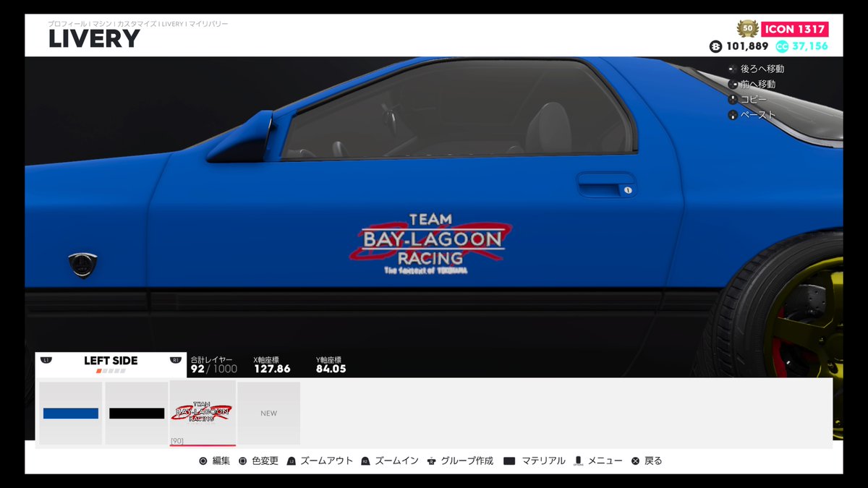Screen dimensions: 868x488
Task: Click the ペースト text label
Action: click(x=758, y=114)
